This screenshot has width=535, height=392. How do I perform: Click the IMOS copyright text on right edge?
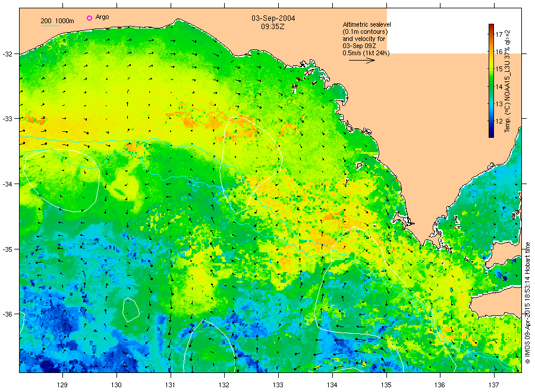pyautogui.click(x=527, y=303)
